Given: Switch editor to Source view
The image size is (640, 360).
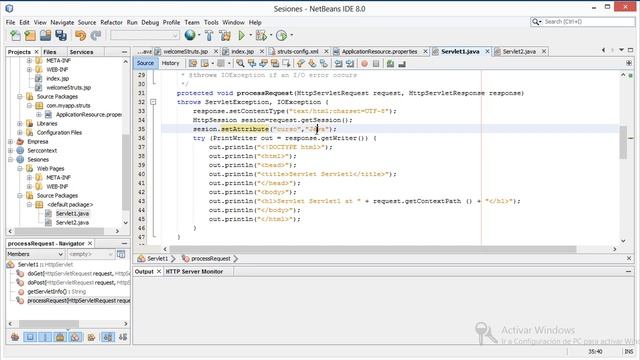Looking at the screenshot, I should point(145,63).
